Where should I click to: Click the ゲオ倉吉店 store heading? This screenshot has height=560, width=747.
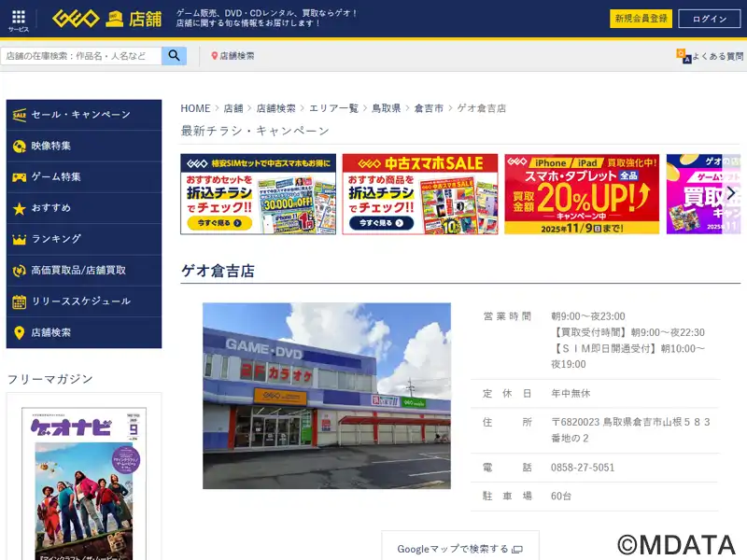218,271
